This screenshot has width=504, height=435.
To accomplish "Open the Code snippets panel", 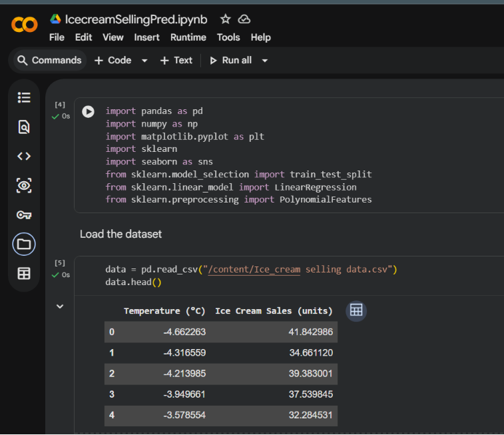I will (x=24, y=157).
